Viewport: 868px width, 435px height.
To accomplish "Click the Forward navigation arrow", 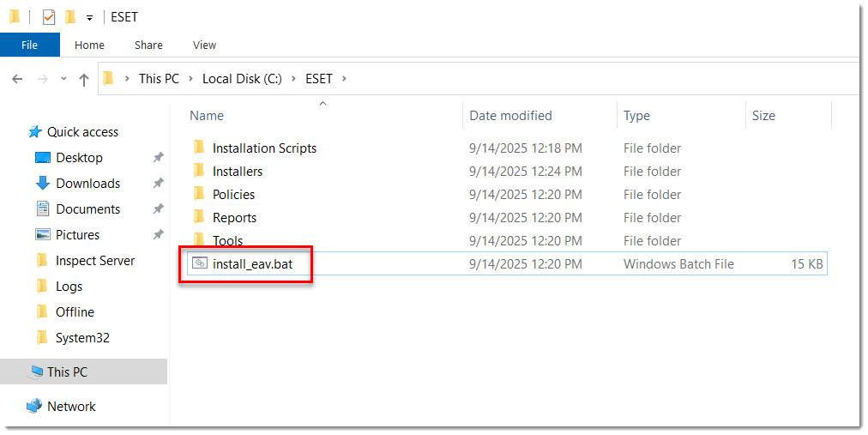I will pyautogui.click(x=42, y=79).
